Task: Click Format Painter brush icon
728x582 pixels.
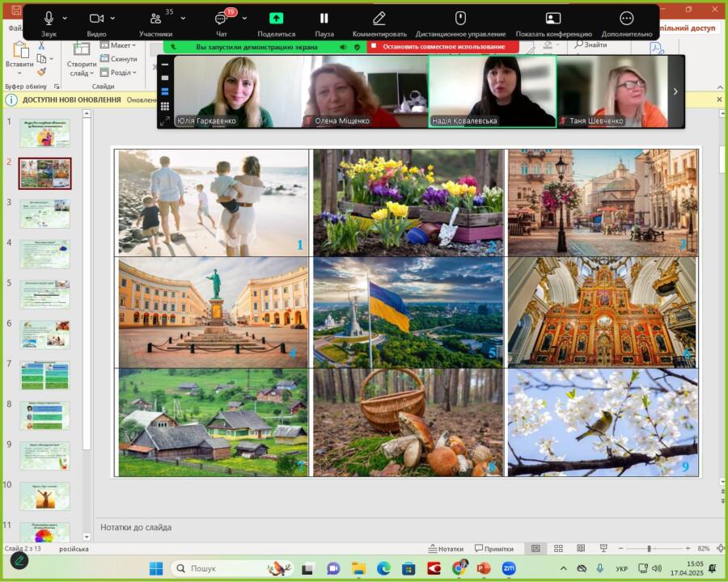Action: coord(41,72)
